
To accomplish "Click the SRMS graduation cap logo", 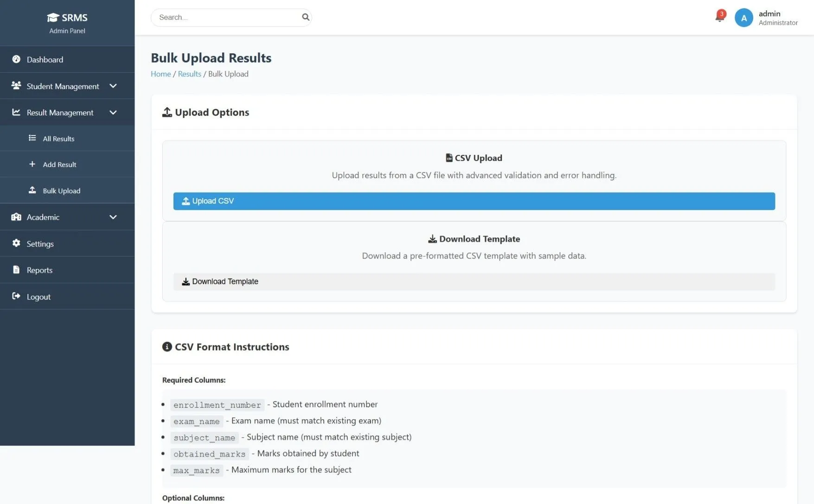I will pos(53,17).
